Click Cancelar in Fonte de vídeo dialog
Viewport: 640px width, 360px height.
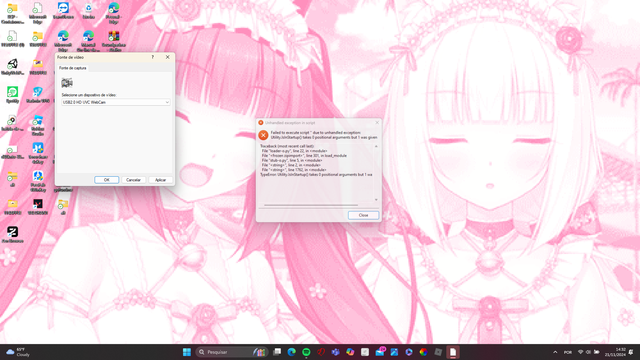point(133,180)
